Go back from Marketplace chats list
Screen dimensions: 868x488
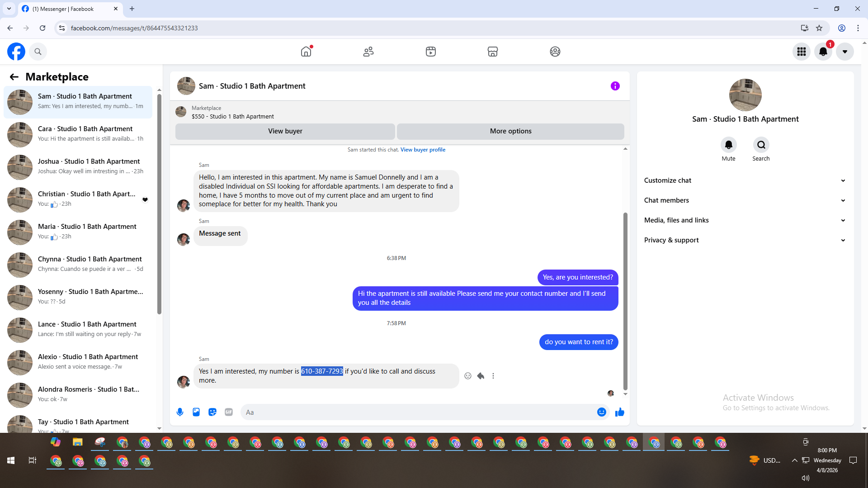(14, 77)
